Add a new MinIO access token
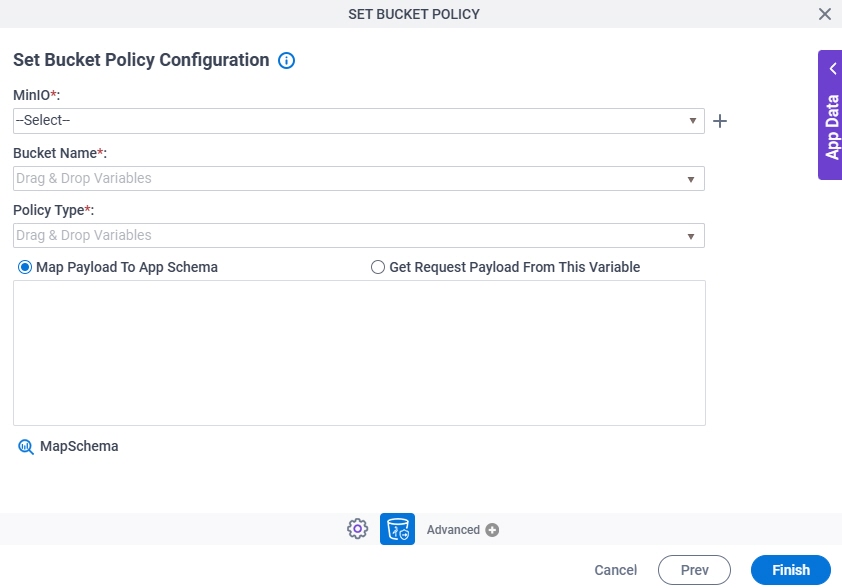842x588 pixels. pyautogui.click(x=720, y=121)
